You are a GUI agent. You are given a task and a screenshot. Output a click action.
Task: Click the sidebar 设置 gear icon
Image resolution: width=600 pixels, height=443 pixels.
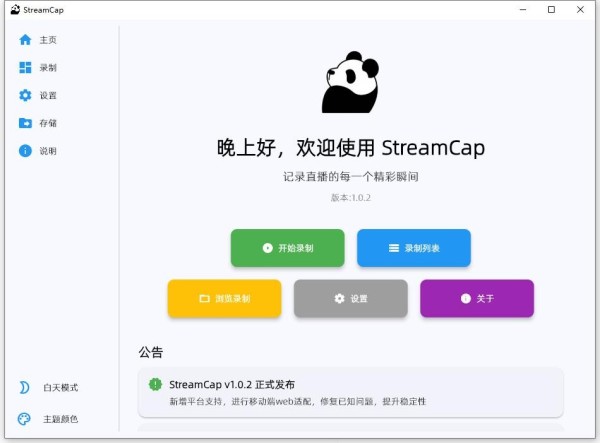coord(25,95)
